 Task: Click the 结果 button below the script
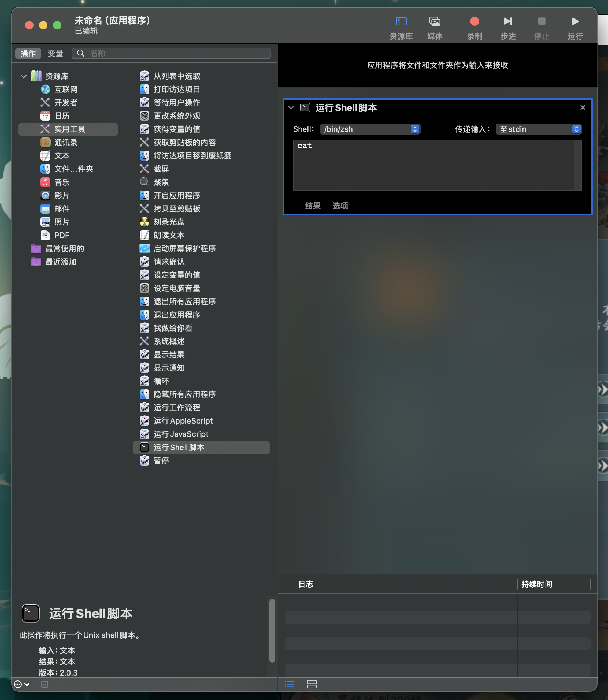pos(312,206)
